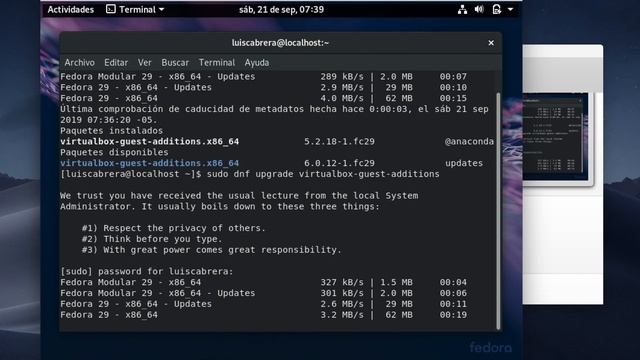Open the Actividades overview

71,9
